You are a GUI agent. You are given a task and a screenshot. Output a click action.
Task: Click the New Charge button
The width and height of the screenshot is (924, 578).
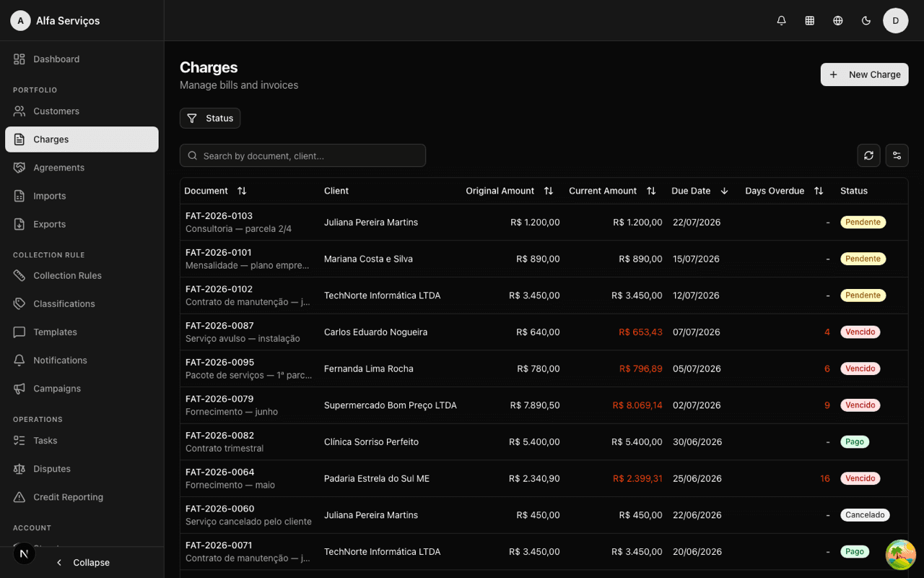(x=864, y=74)
